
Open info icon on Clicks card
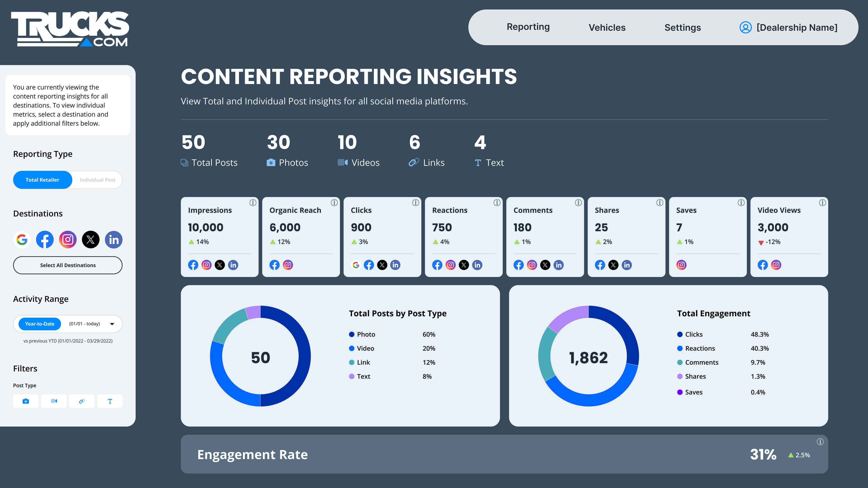point(415,202)
